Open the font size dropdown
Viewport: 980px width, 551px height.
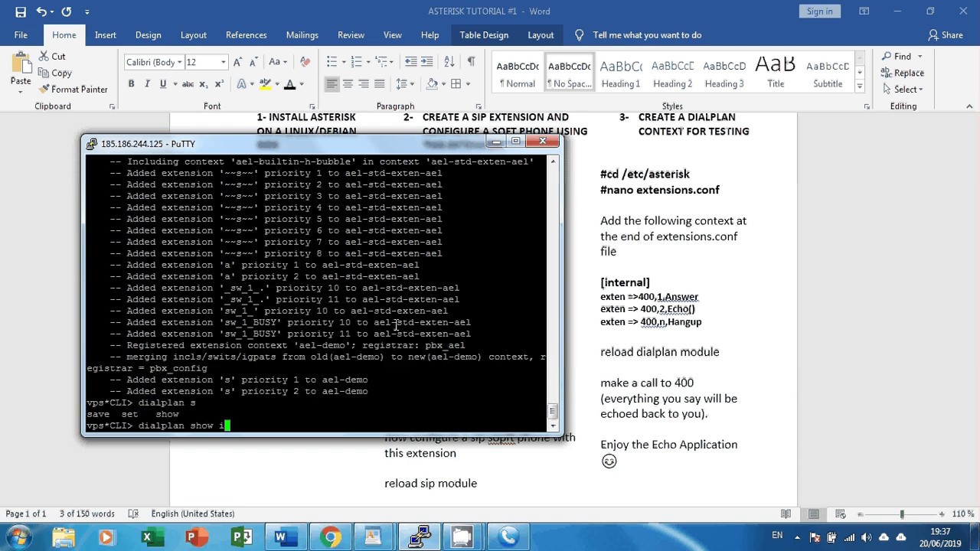(223, 62)
